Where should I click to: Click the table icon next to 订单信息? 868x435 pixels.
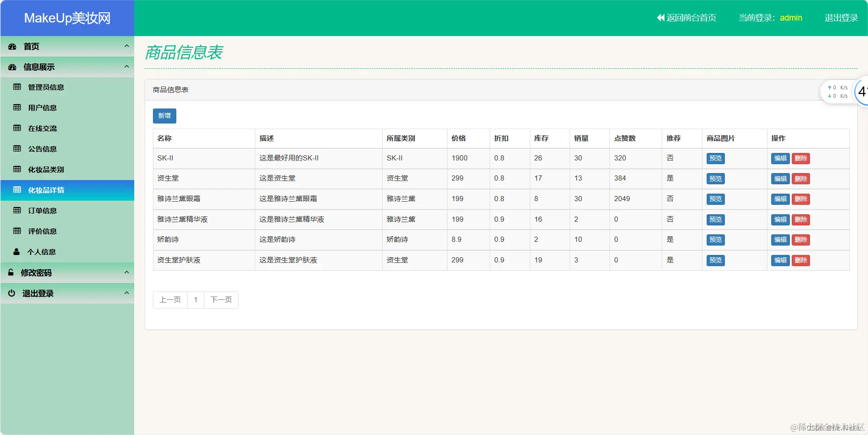17,210
